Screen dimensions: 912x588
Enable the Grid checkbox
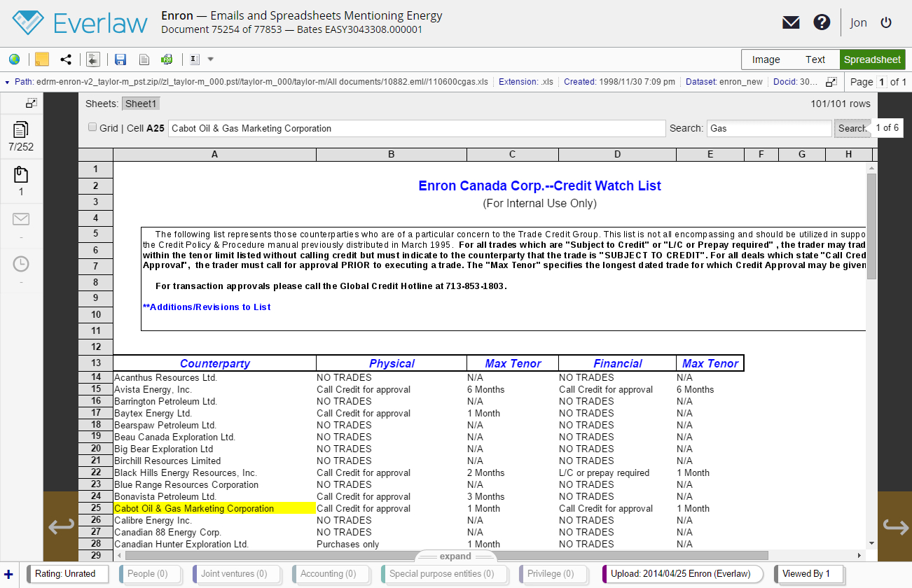point(92,127)
